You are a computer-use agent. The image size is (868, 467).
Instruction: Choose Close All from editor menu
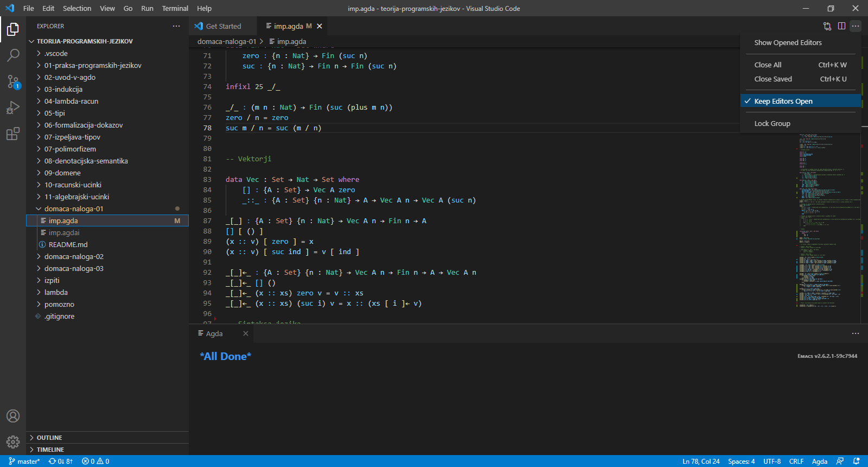(801, 65)
